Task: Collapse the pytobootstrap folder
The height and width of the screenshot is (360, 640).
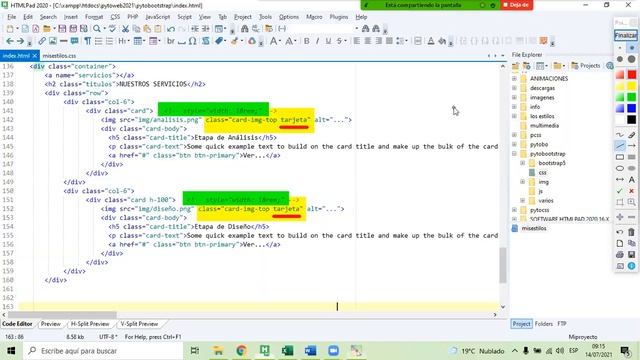Action: click(514, 154)
